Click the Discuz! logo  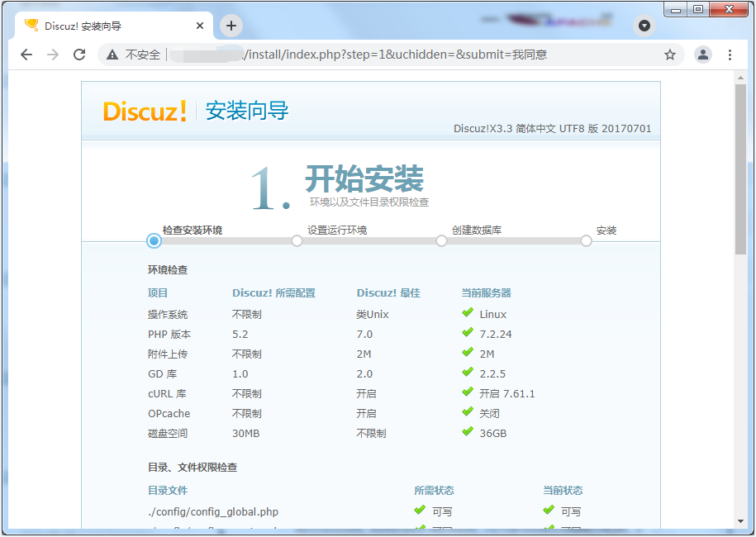point(145,112)
